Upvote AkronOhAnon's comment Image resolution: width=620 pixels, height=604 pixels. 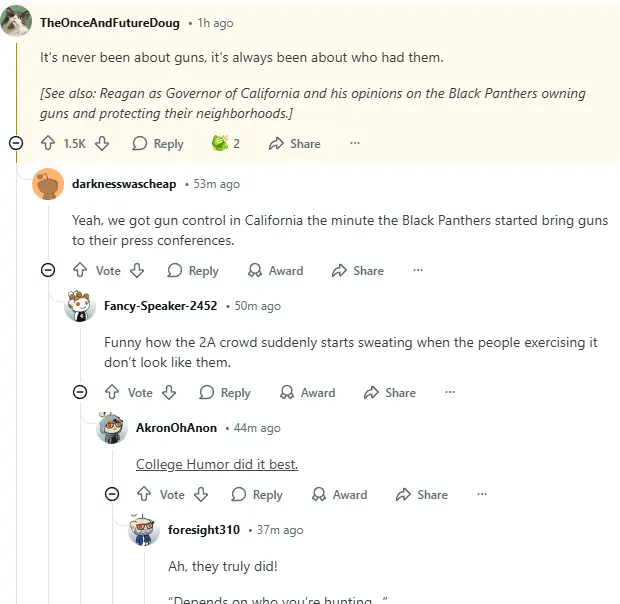pos(144,494)
